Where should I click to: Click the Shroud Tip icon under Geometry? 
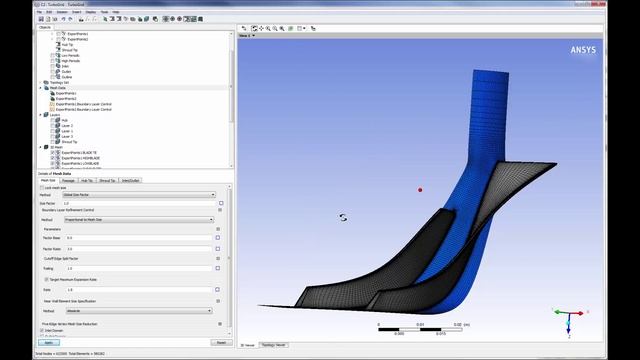tap(58, 50)
